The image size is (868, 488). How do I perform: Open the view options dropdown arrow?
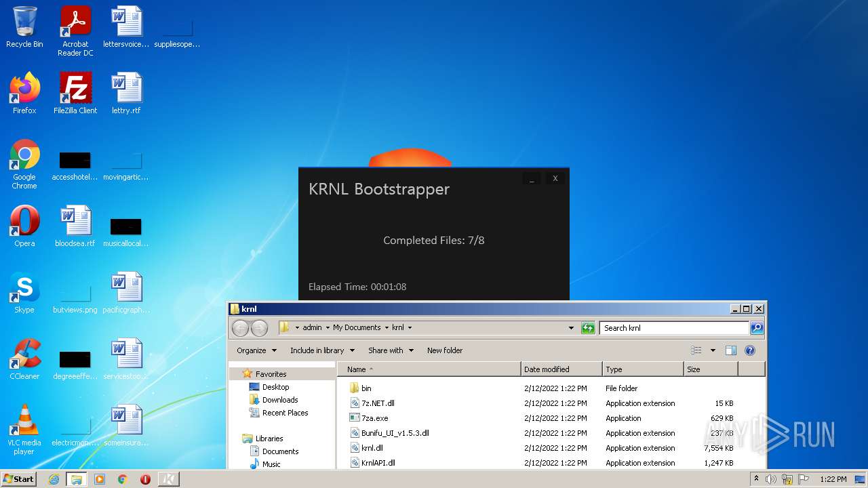[713, 350]
